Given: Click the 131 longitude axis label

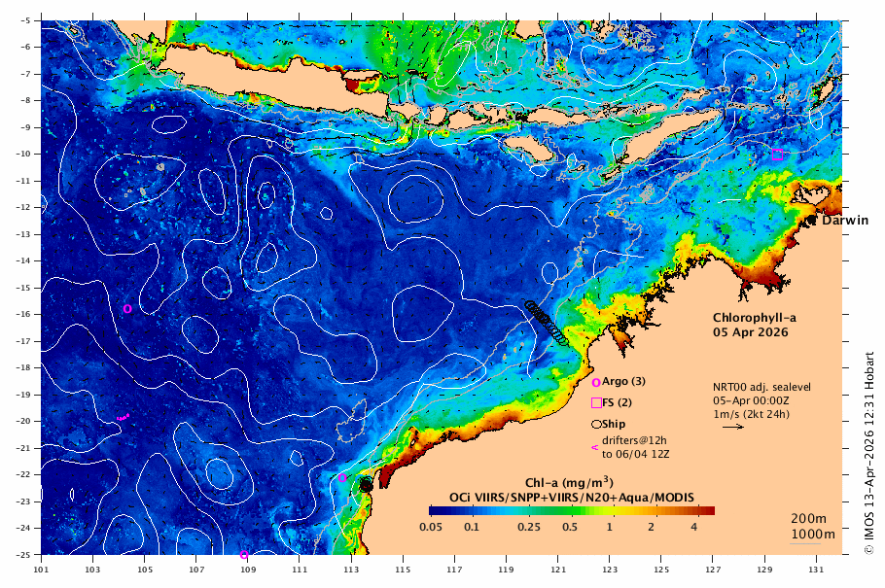Looking at the screenshot, I should tap(816, 570).
